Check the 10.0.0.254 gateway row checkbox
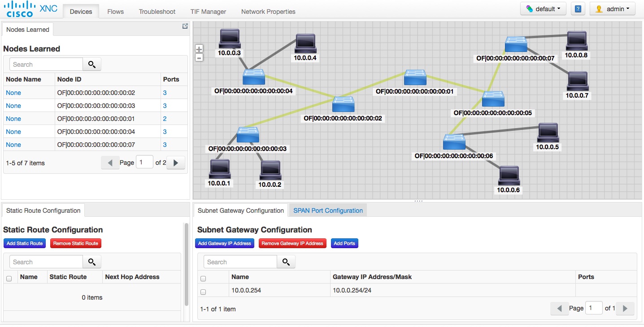Image resolution: width=644 pixels, height=327 pixels. click(203, 292)
